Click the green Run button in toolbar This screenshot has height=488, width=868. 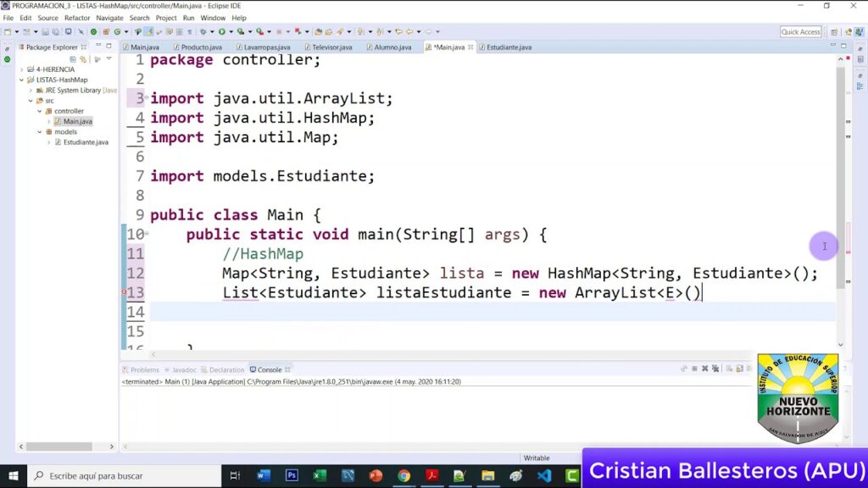221,31
